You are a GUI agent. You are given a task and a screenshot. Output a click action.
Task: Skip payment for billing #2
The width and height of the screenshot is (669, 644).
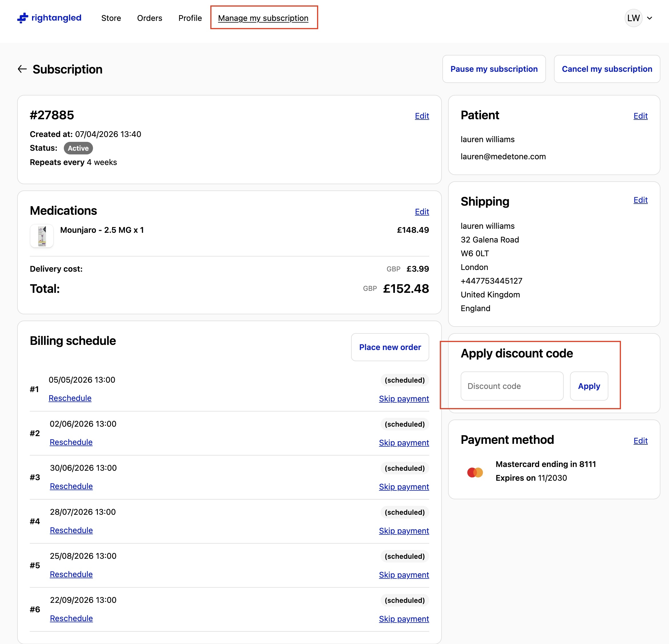tap(404, 443)
